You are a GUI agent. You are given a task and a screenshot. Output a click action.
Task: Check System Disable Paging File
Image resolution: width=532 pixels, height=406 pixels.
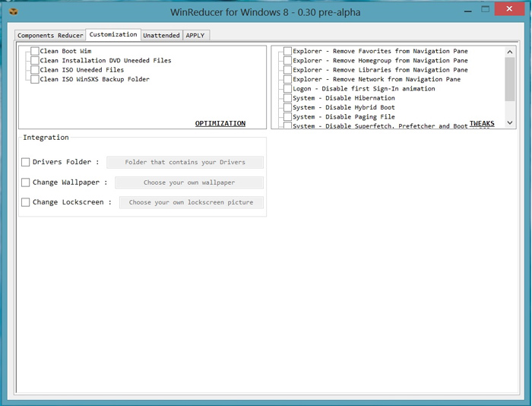288,117
